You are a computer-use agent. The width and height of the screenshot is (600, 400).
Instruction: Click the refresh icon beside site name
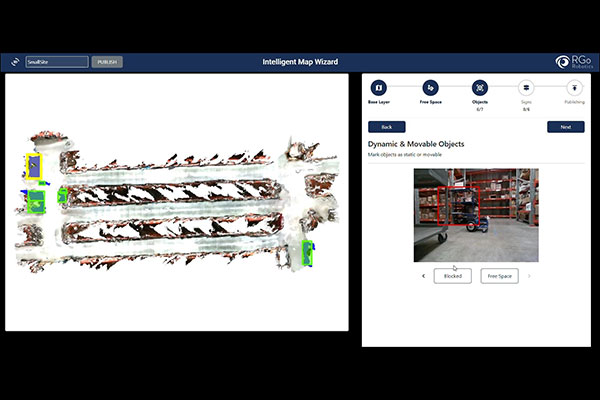15,62
